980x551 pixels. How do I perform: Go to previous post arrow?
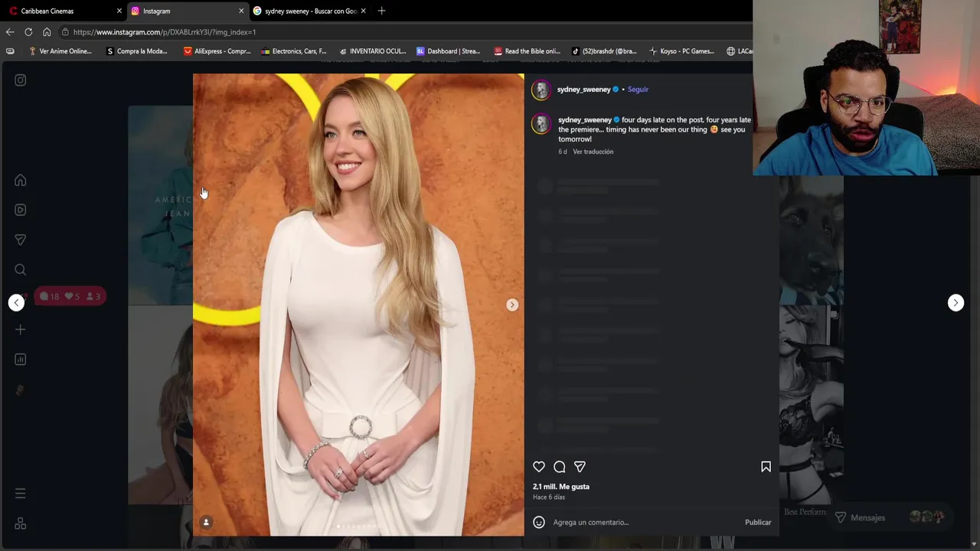click(16, 302)
